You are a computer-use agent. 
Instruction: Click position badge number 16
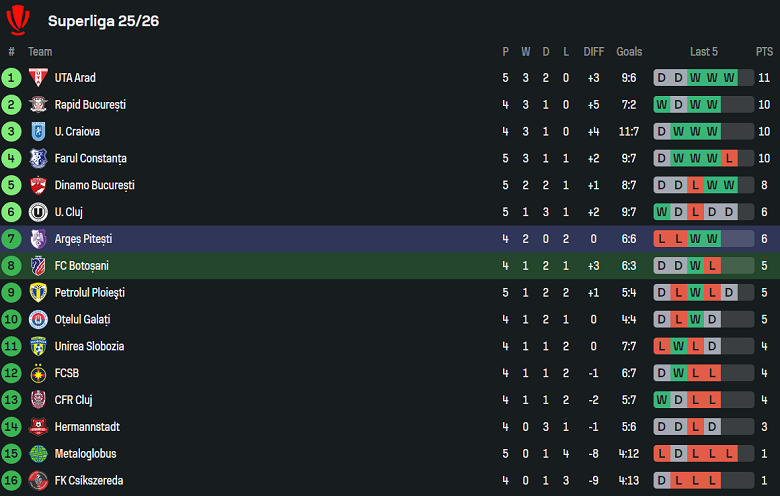(11, 481)
